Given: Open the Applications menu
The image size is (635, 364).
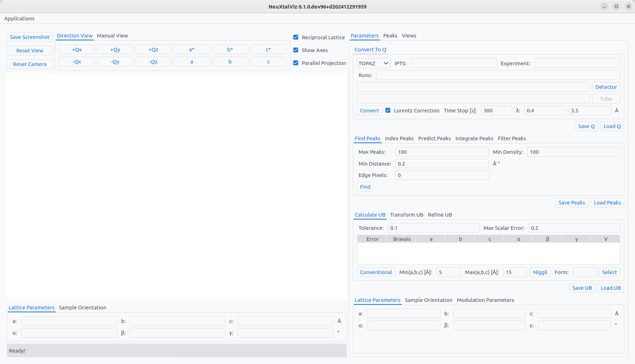Looking at the screenshot, I should pos(19,19).
